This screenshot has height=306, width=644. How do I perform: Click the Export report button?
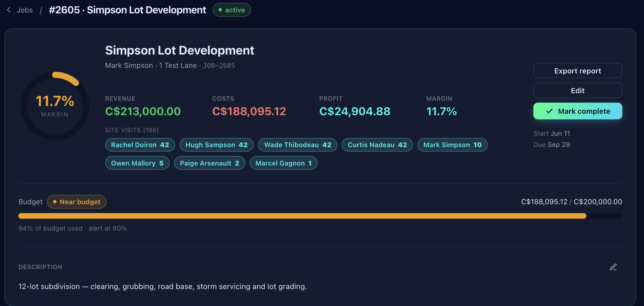(577, 71)
